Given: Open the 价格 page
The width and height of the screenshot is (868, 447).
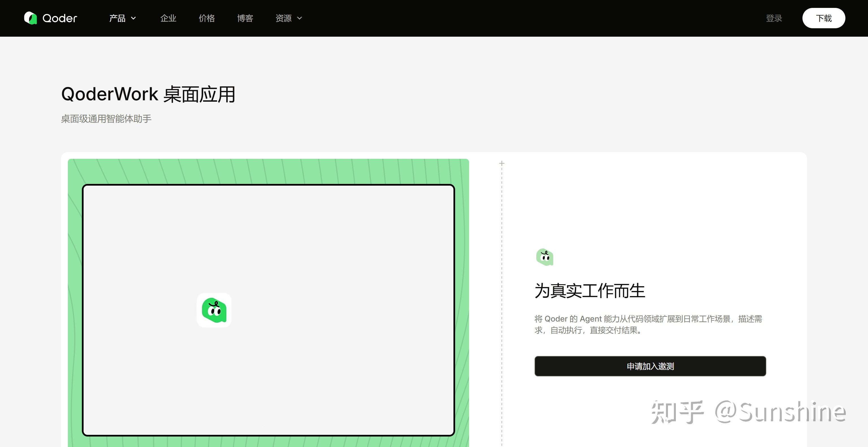Looking at the screenshot, I should point(207,18).
